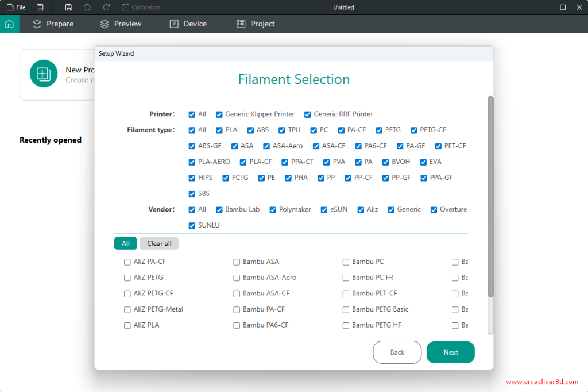
Task: Check the Bambu ASA-Aero filament
Action: tap(237, 278)
